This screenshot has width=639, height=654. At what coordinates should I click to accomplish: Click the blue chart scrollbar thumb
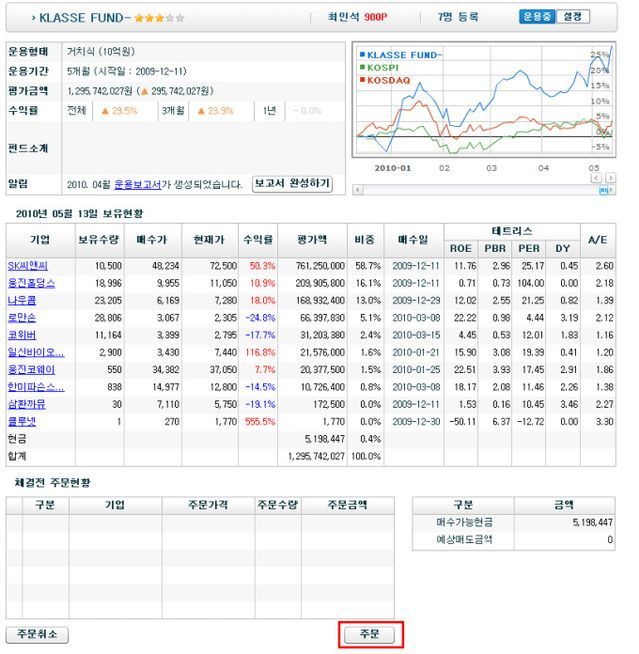tap(604, 190)
